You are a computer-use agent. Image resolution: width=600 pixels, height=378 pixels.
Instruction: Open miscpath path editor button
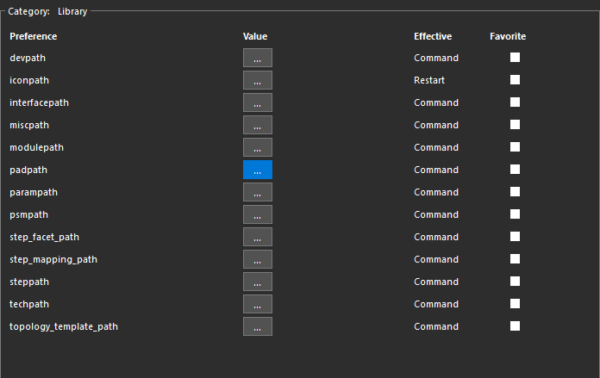point(258,125)
